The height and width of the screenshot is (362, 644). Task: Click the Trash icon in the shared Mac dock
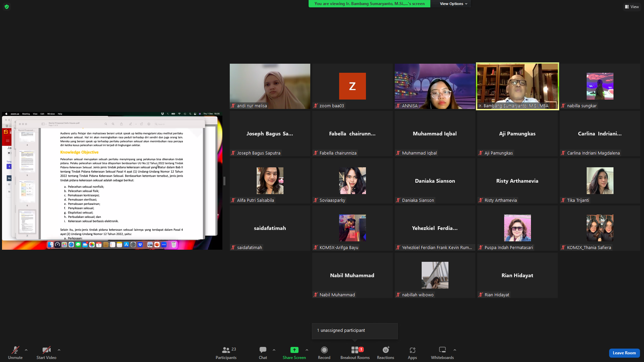point(174,245)
